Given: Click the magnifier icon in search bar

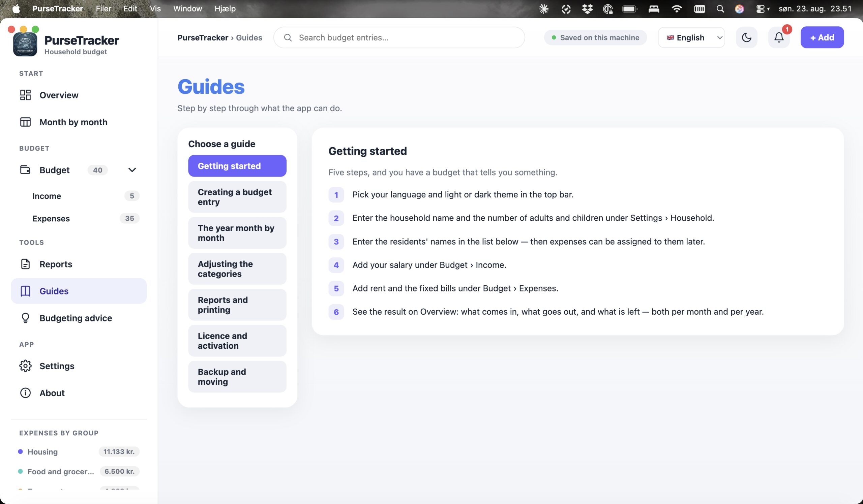Looking at the screenshot, I should click(x=288, y=37).
